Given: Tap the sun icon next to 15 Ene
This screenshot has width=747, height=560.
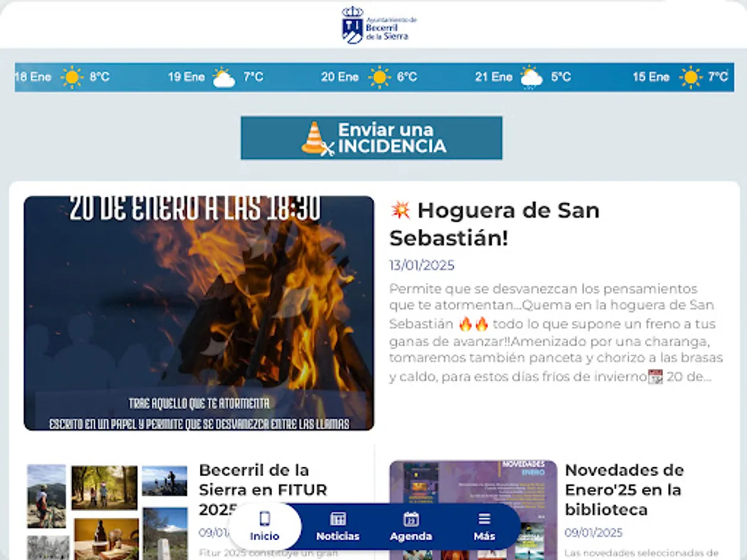Looking at the screenshot, I should [x=692, y=77].
